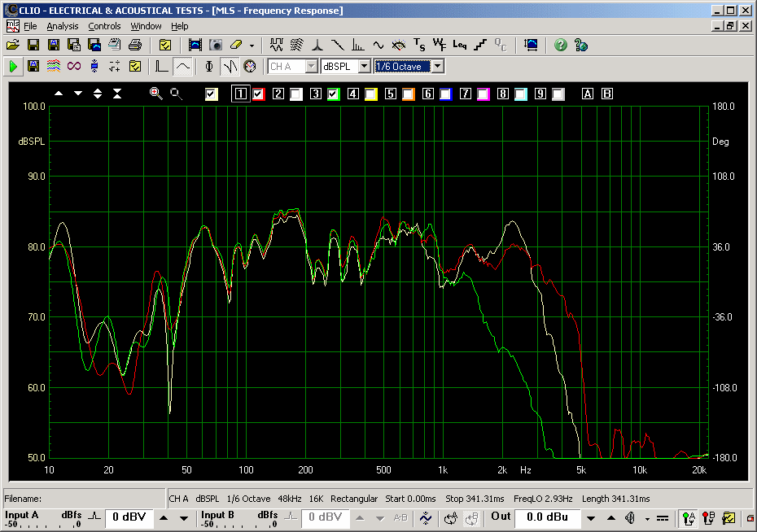
Task: Click the Out level 0.0 dBu field
Action: 545,517
